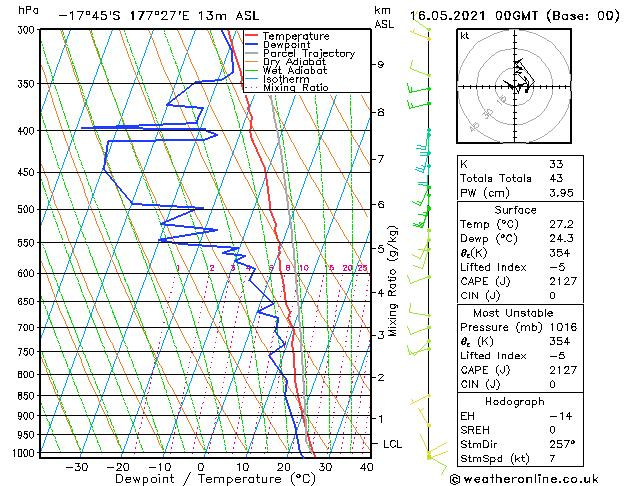Screen dimensions: 629x486
Task: Select the "Isotherm" legend entry
Action: pyautogui.click(x=286, y=79)
